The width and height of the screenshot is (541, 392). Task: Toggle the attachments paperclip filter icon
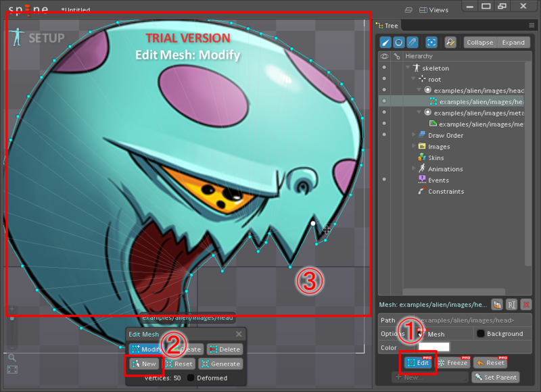tap(412, 43)
